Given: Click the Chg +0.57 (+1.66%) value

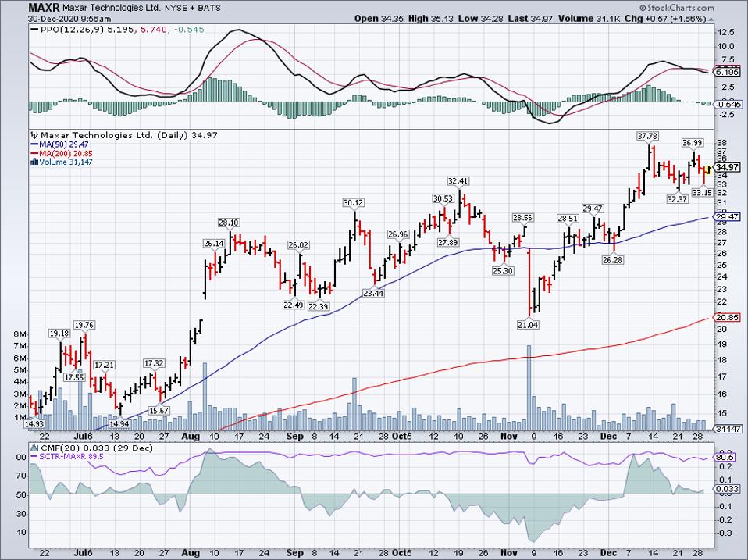Looking at the screenshot, I should pyautogui.click(x=665, y=19).
